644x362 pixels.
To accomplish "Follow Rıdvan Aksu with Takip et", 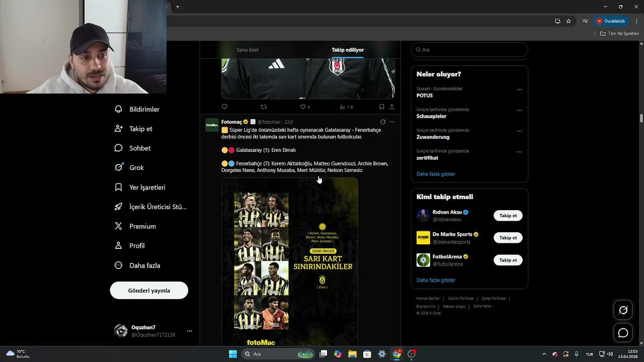I will [x=508, y=216].
